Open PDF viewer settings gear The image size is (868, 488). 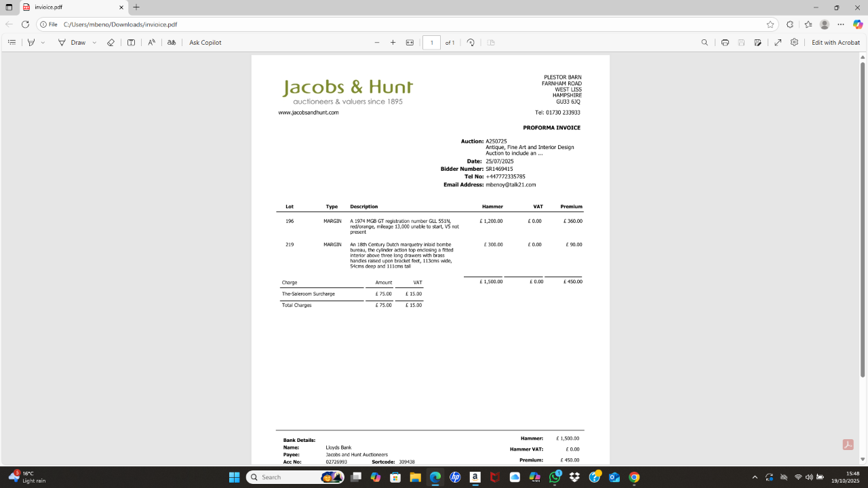point(794,42)
